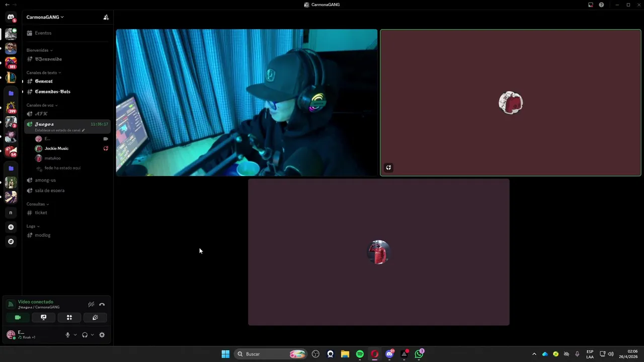644x362 pixels.
Task: Show hidden system tray icons
Action: tap(534, 354)
